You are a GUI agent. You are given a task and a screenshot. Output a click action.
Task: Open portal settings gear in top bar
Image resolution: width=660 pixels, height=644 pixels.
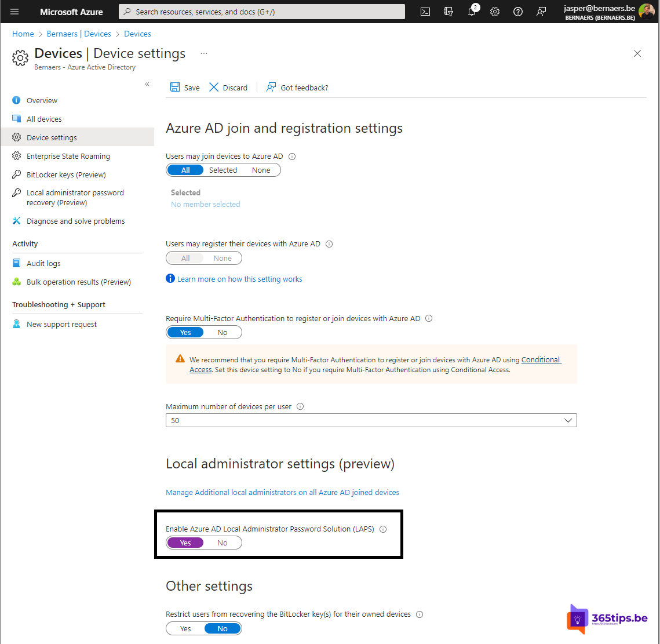495,12
